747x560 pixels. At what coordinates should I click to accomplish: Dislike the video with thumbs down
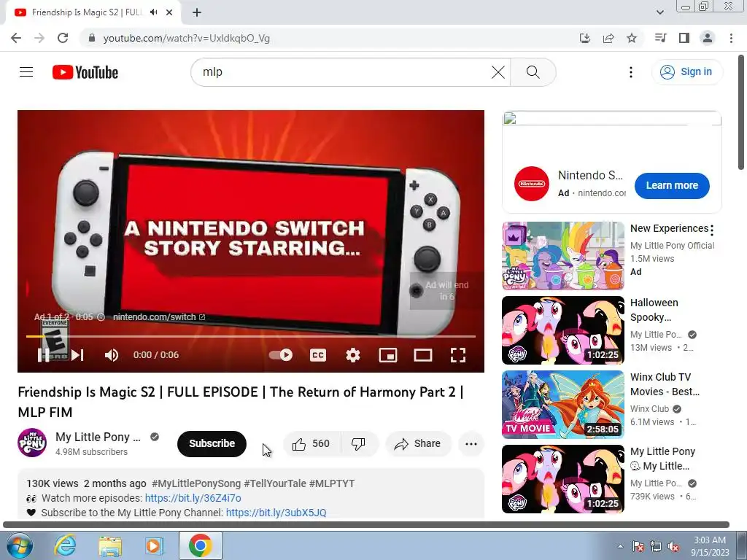[358, 444]
